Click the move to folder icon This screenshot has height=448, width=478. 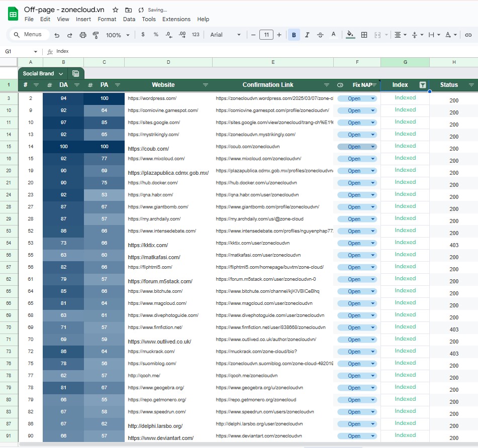click(x=128, y=10)
